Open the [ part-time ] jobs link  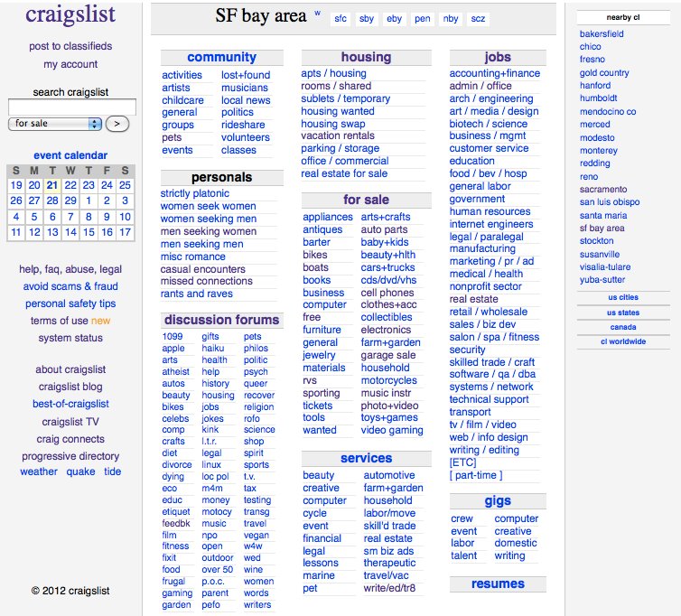click(476, 475)
